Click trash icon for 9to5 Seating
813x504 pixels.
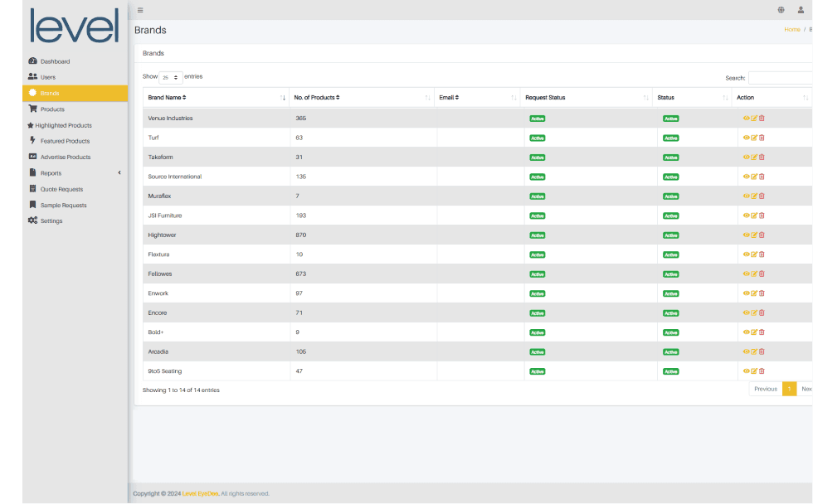click(x=762, y=371)
